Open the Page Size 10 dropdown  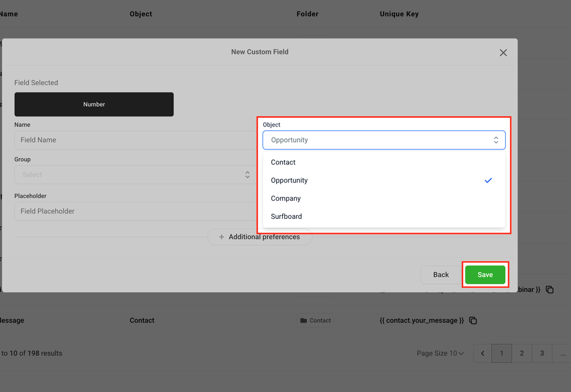click(441, 354)
